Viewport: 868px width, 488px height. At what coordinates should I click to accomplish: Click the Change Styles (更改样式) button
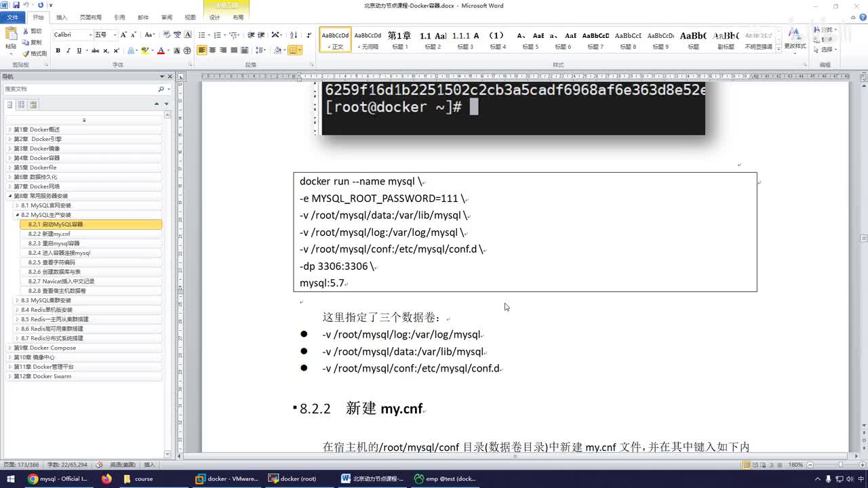[795, 39]
